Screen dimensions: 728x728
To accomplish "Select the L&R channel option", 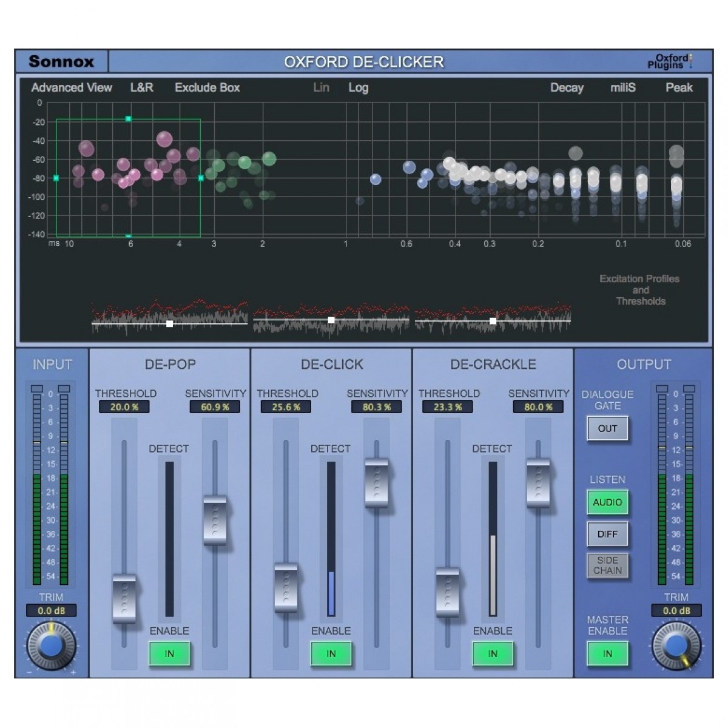I will tap(141, 87).
